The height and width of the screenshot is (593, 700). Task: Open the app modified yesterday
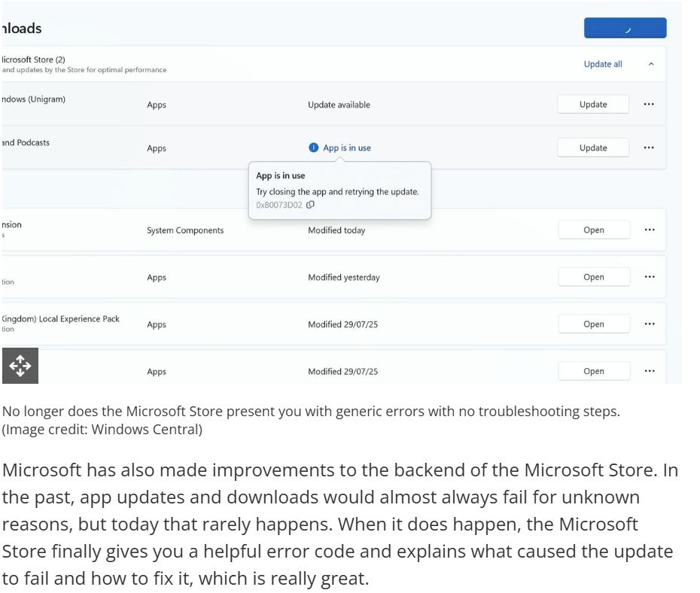594,277
